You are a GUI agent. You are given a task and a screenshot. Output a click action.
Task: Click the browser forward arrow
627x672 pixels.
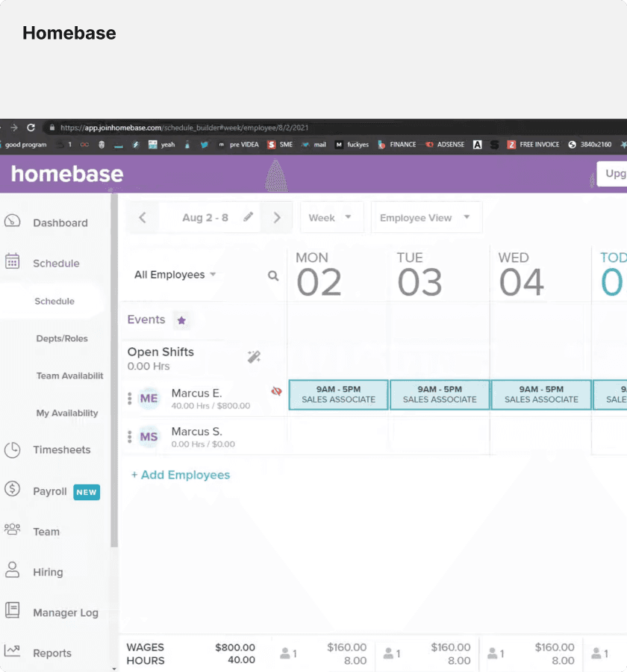[14, 127]
